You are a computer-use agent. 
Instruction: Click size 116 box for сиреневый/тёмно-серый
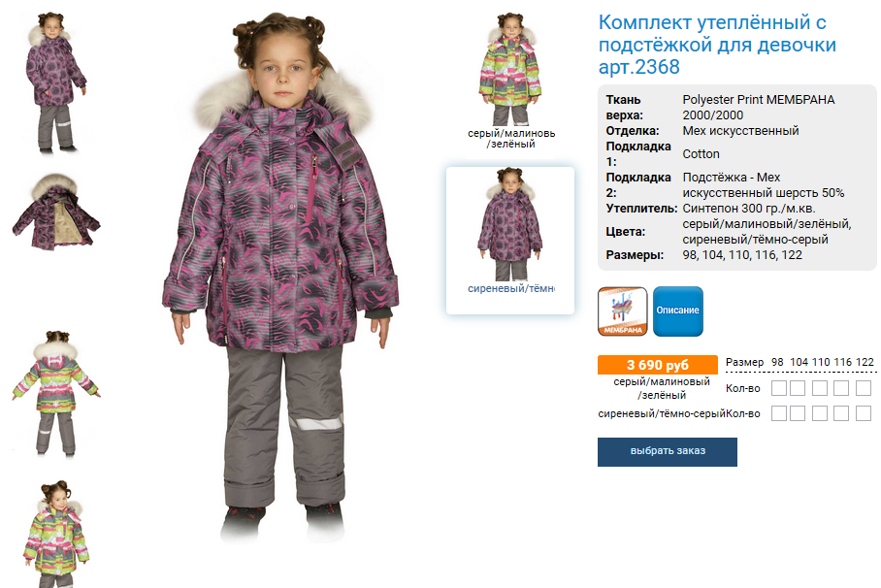click(840, 413)
